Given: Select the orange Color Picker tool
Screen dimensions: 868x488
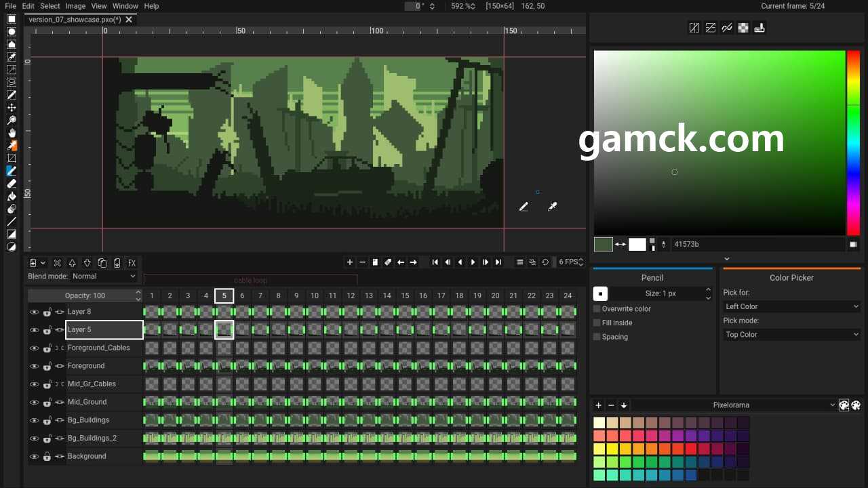Looking at the screenshot, I should 12,146.
